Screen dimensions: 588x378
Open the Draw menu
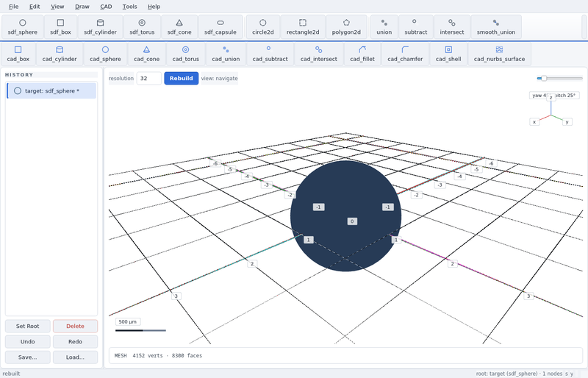pyautogui.click(x=82, y=7)
